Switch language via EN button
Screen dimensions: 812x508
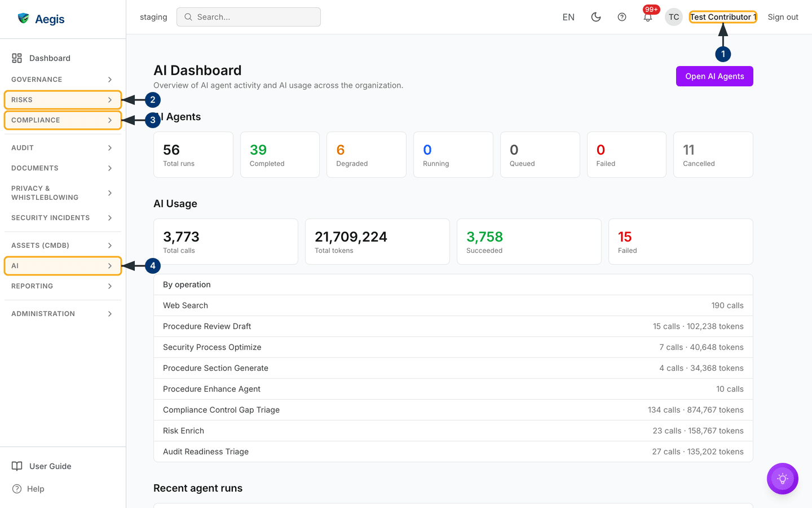(568, 17)
